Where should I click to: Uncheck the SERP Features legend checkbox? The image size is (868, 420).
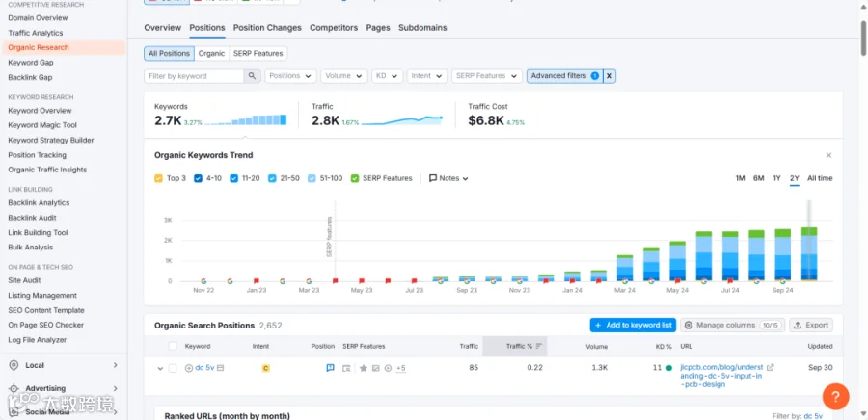pyautogui.click(x=355, y=178)
